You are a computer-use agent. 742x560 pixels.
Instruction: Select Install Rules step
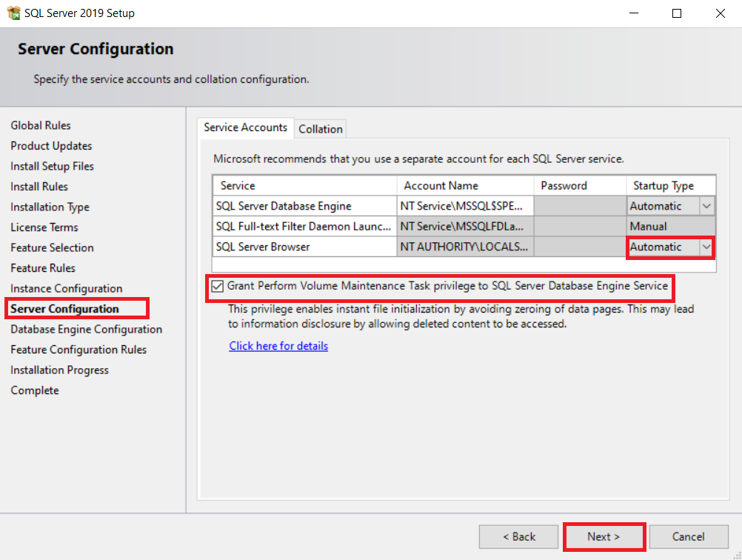click(x=39, y=187)
